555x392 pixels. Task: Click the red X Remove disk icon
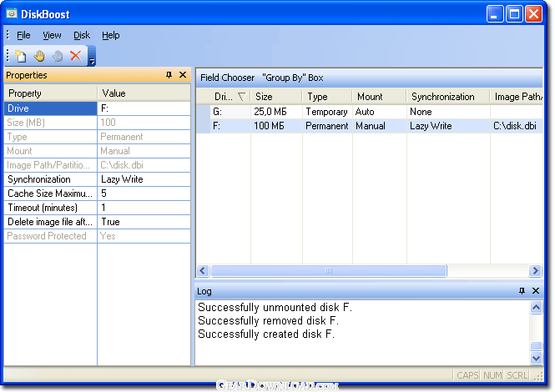(76, 56)
